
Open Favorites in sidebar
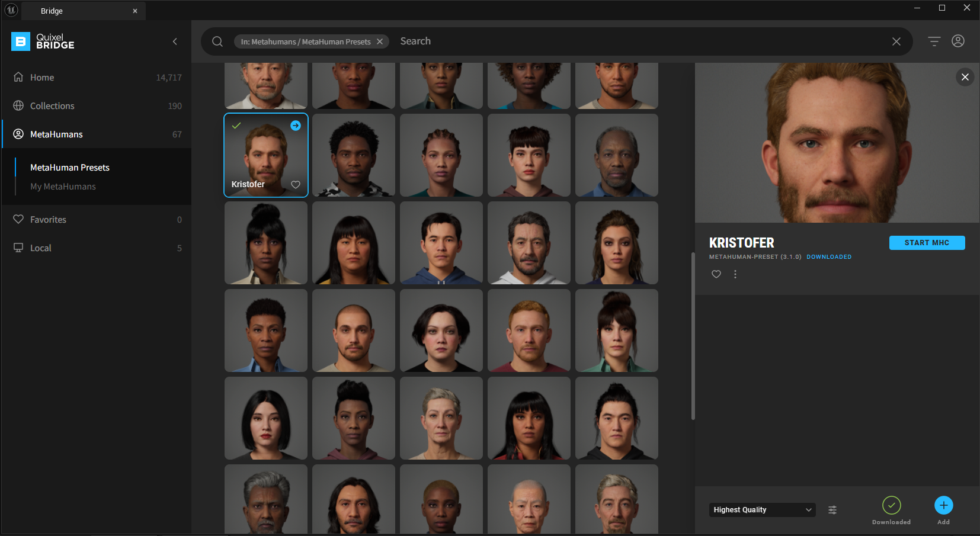[97, 220]
